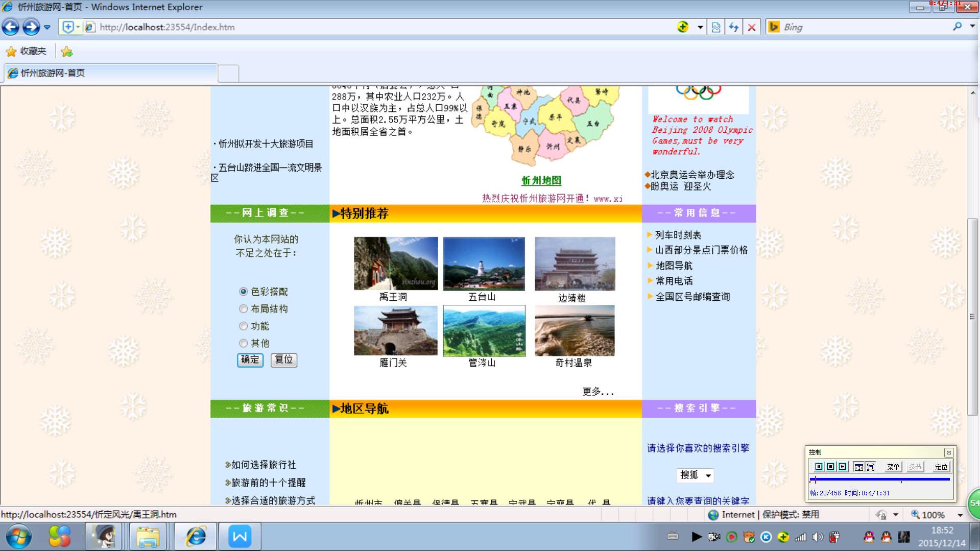The height and width of the screenshot is (551, 980).
Task: Select the 色彩搭配 radio option
Action: click(243, 292)
